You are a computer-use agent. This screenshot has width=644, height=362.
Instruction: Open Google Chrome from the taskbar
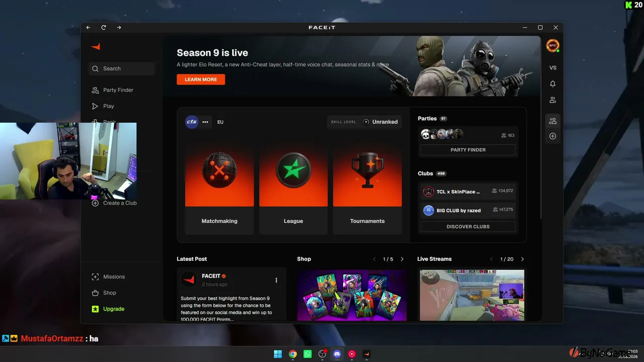click(293, 354)
